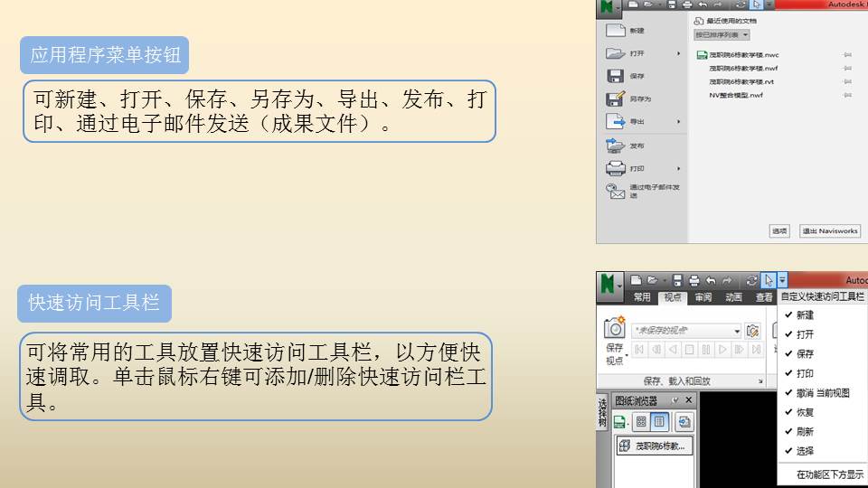This screenshot has height=488, width=868.
Task: Click the step forward one frame button
Action: coord(739,349)
